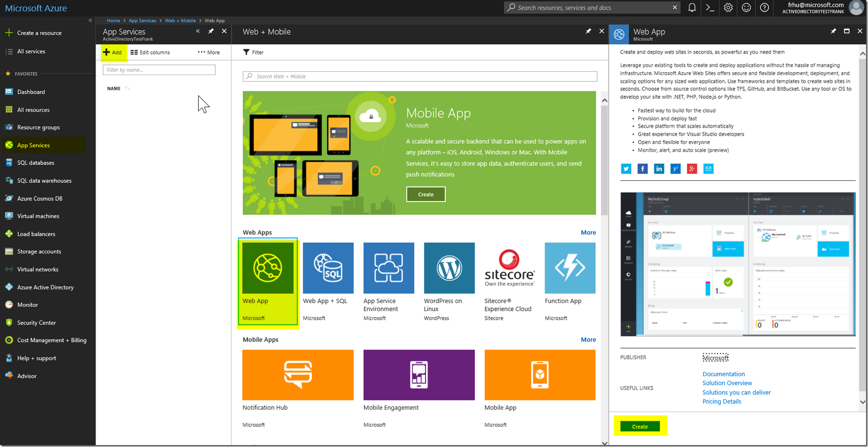Click the Virtual networks icon
Image resolution: width=868 pixels, height=447 pixels.
(9, 269)
